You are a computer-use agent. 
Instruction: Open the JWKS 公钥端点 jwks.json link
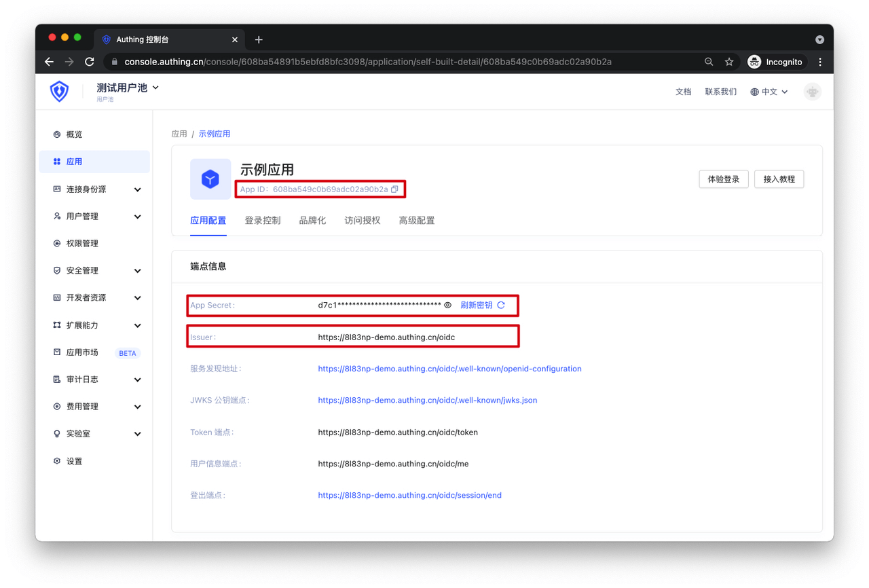point(427,401)
